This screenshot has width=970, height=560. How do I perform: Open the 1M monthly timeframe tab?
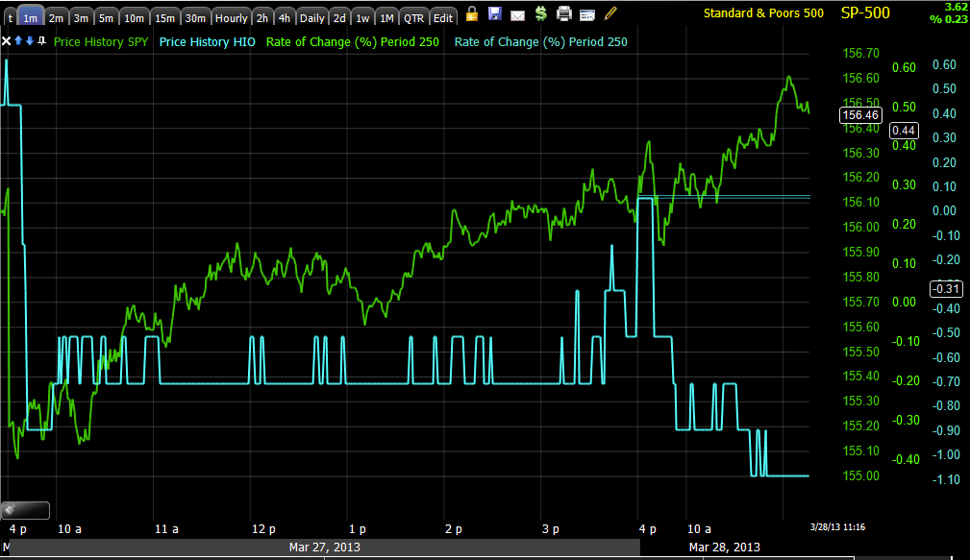click(x=386, y=18)
